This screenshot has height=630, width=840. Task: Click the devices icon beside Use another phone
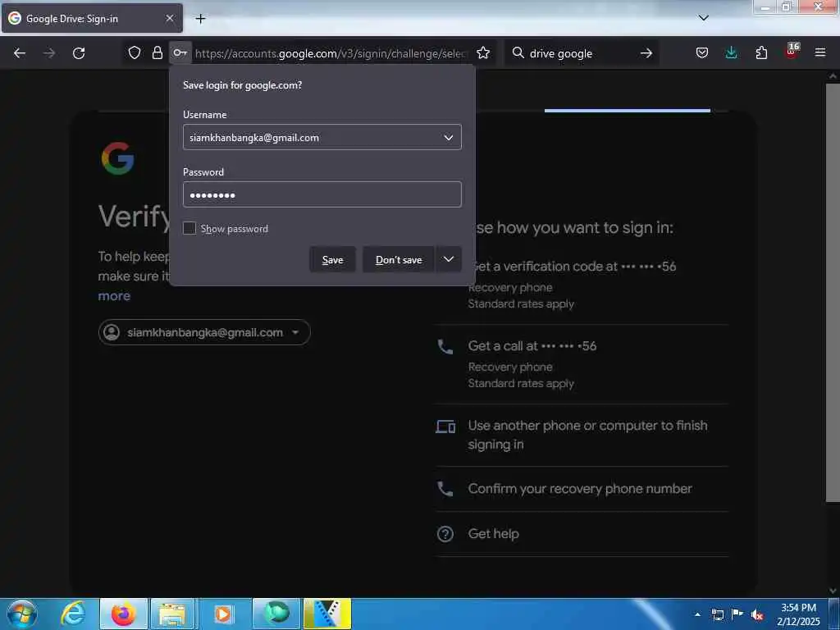(445, 427)
